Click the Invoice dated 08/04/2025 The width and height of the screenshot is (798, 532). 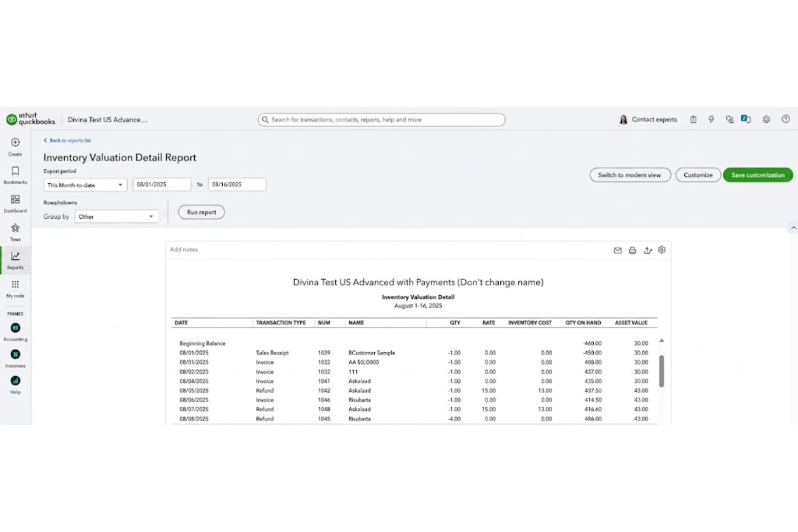point(265,381)
